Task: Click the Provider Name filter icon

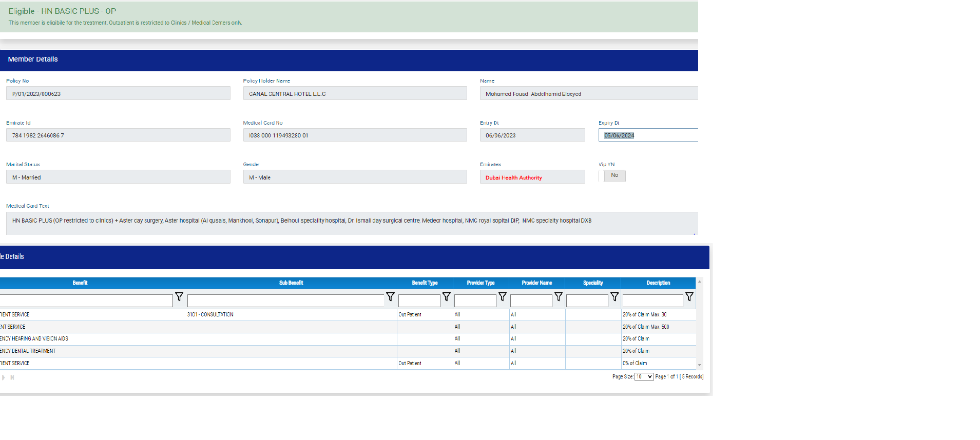Action: click(559, 297)
